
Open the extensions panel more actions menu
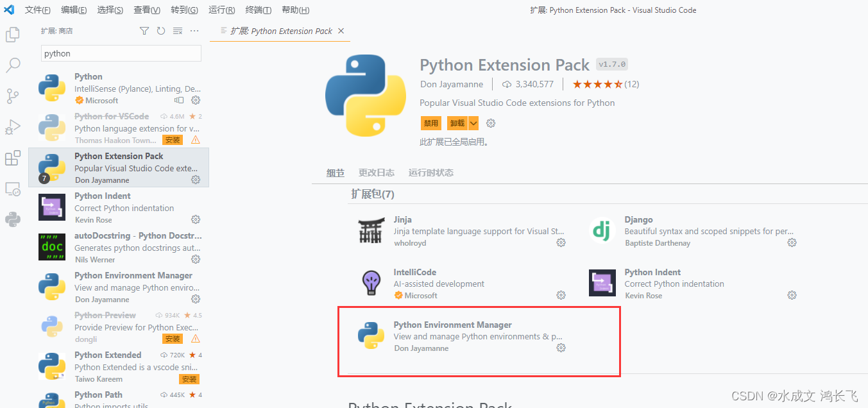click(x=195, y=31)
